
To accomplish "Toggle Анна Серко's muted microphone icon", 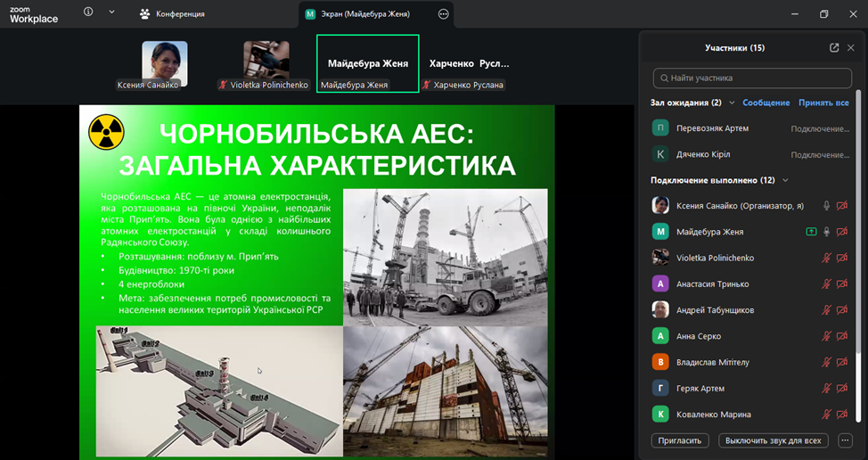I will (x=826, y=336).
